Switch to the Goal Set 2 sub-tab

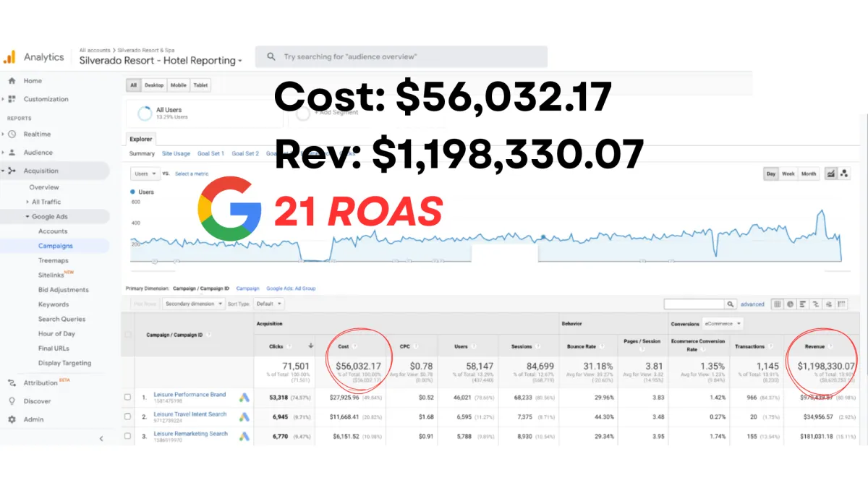point(245,153)
